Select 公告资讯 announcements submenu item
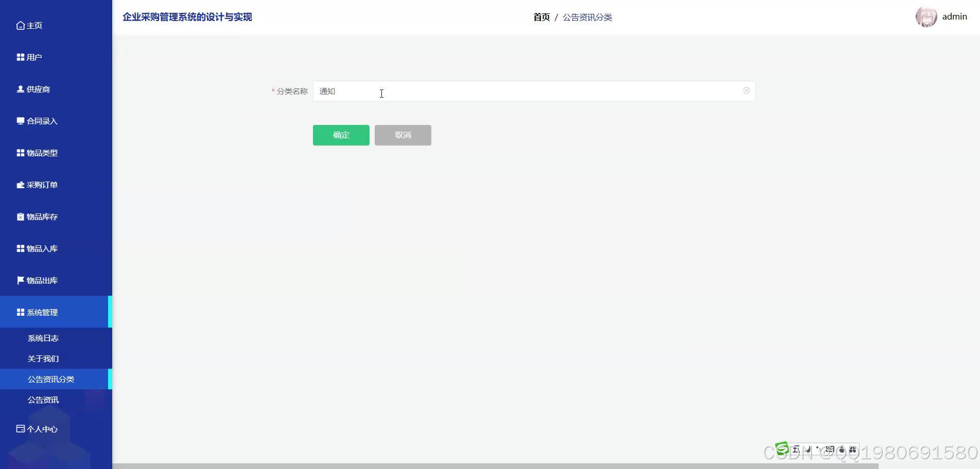This screenshot has height=469, width=980. pos(43,400)
